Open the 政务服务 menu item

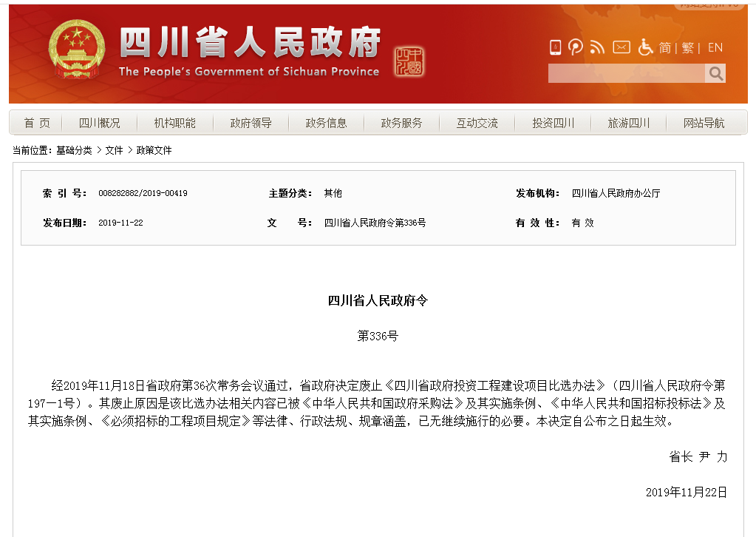coord(401,123)
